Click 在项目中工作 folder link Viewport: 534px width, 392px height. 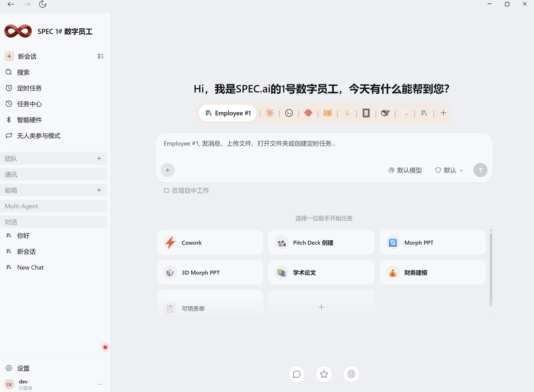pyautogui.click(x=187, y=191)
